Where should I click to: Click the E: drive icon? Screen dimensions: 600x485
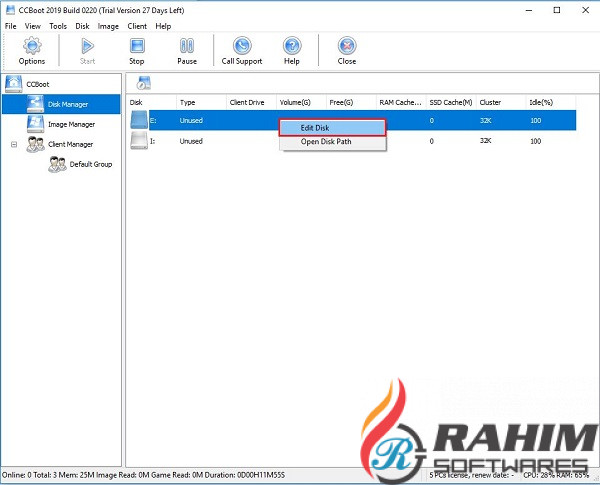point(139,120)
